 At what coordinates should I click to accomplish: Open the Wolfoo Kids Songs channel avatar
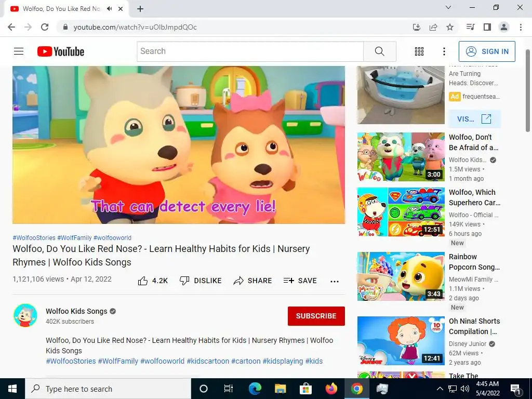click(25, 315)
